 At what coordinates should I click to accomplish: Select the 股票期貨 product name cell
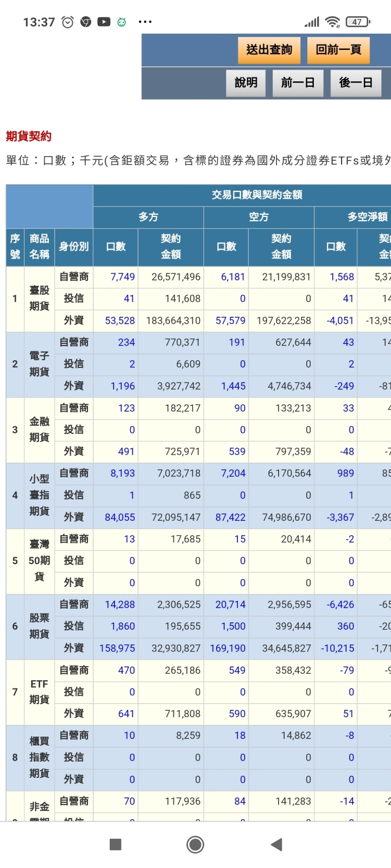tap(40, 627)
